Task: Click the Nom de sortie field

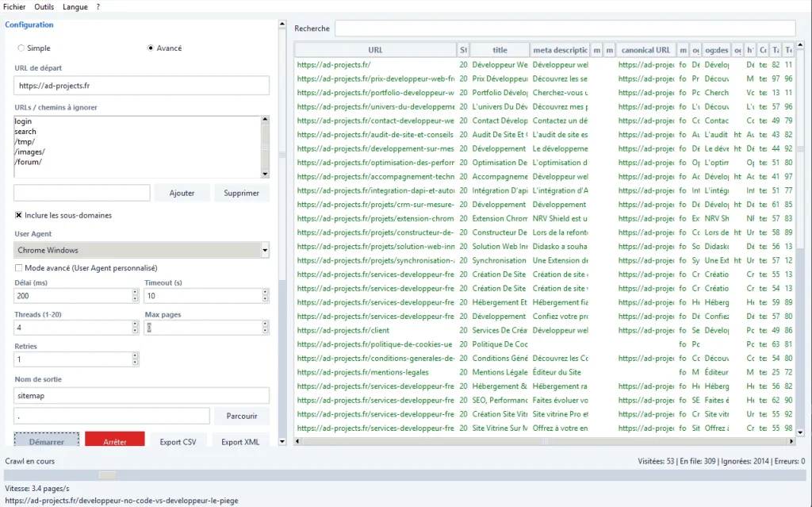Action: [x=141, y=396]
